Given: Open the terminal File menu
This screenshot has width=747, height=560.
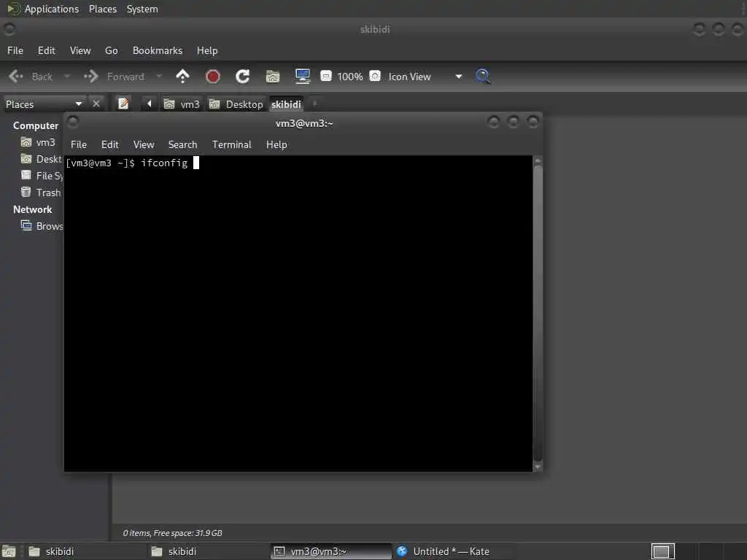Looking at the screenshot, I should click(x=79, y=144).
